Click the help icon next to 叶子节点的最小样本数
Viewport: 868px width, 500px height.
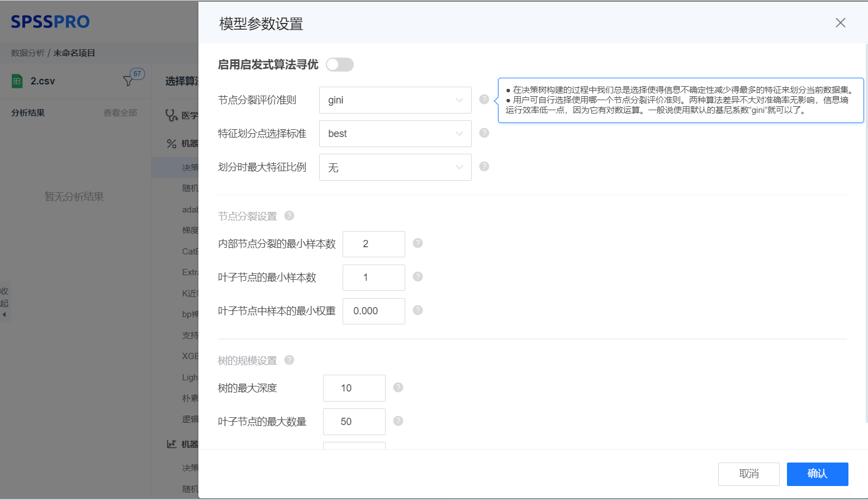click(x=418, y=277)
